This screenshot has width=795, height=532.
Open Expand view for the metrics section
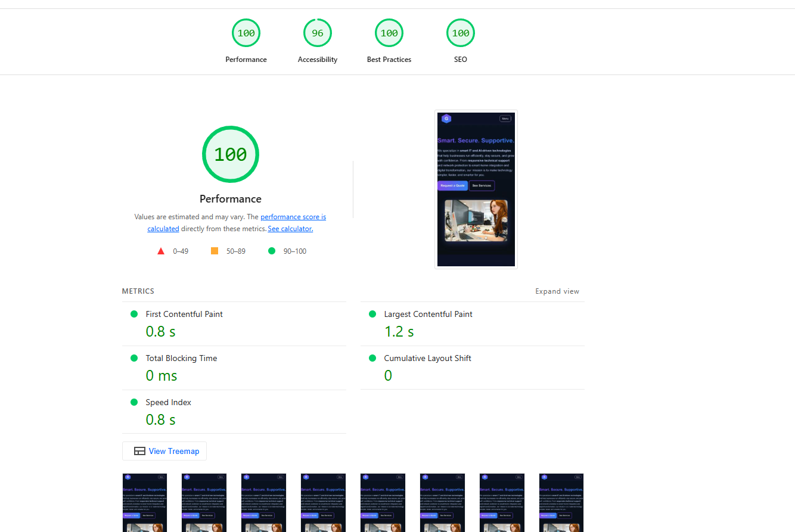[x=557, y=291]
